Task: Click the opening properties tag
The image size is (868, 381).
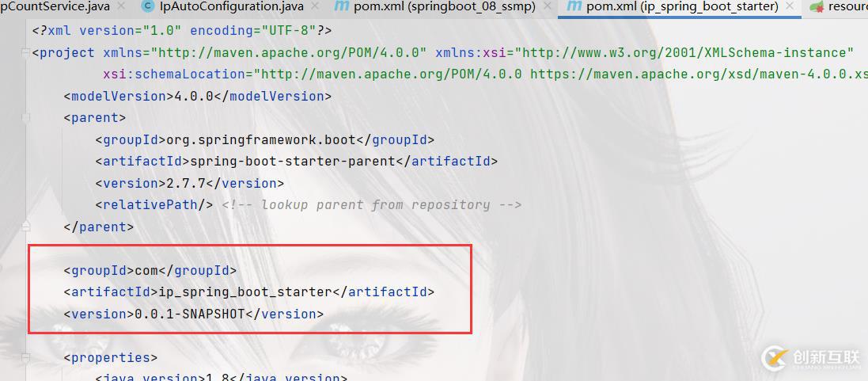Action: click(111, 357)
